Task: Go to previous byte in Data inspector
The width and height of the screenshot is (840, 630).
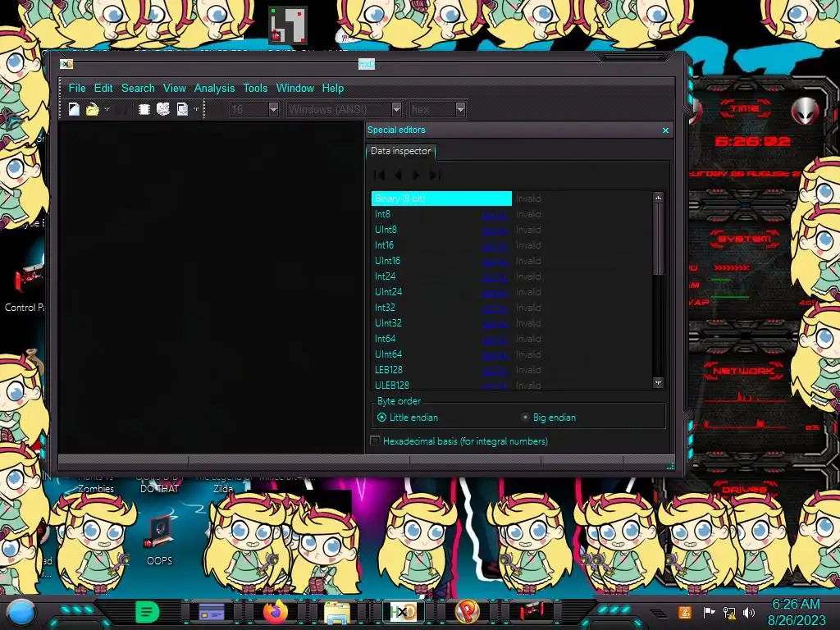Action: [x=398, y=175]
